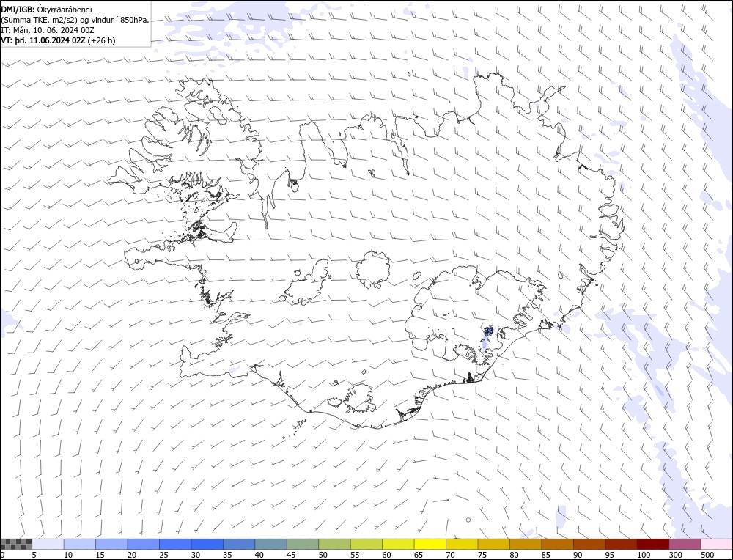Select the grey-teal swatch between 40 and 45

[271, 544]
